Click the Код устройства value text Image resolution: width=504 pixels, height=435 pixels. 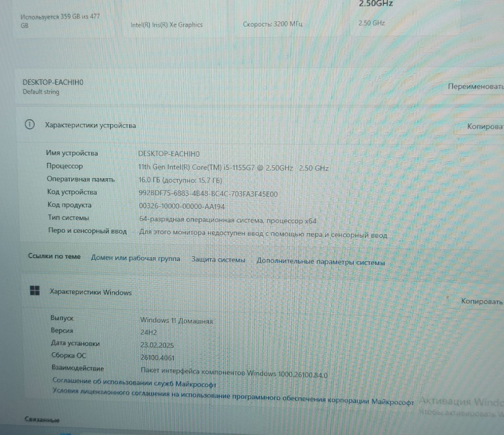(208, 193)
